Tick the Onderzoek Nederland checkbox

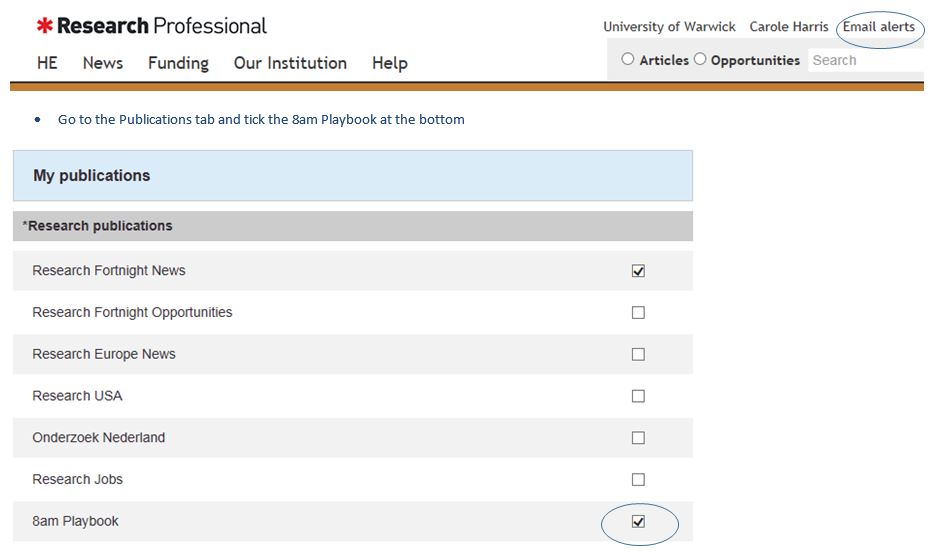click(x=638, y=438)
